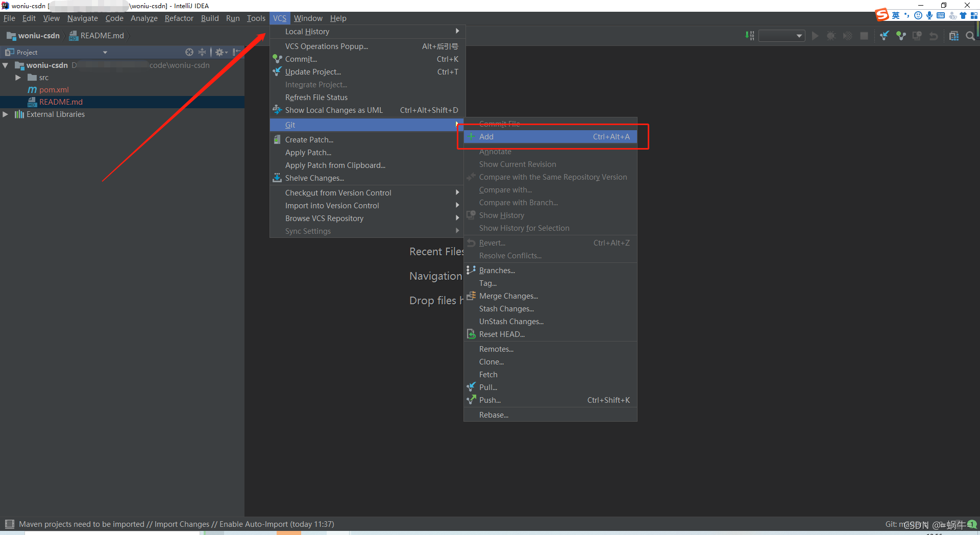Open the run configuration dropdown

coord(782,36)
